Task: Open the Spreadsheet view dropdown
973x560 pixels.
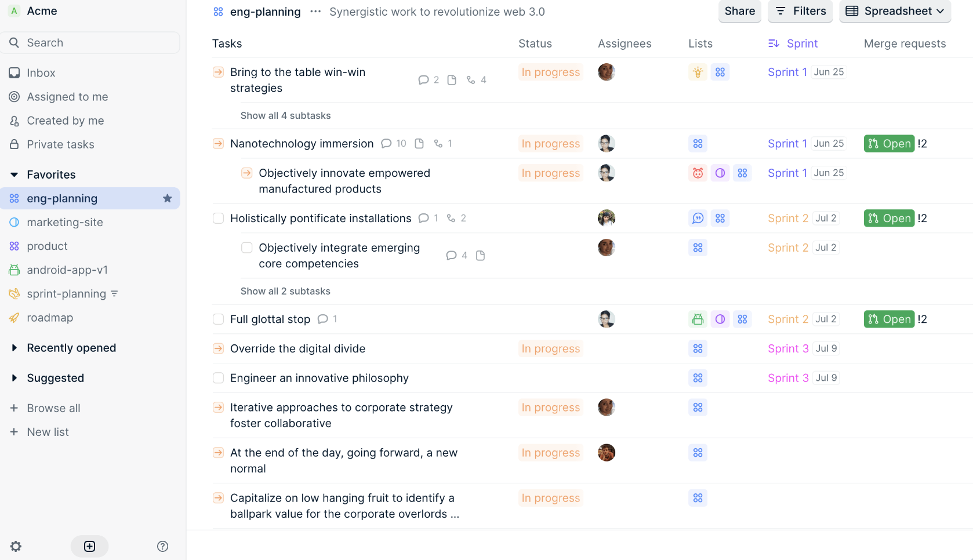Action: 895,12
